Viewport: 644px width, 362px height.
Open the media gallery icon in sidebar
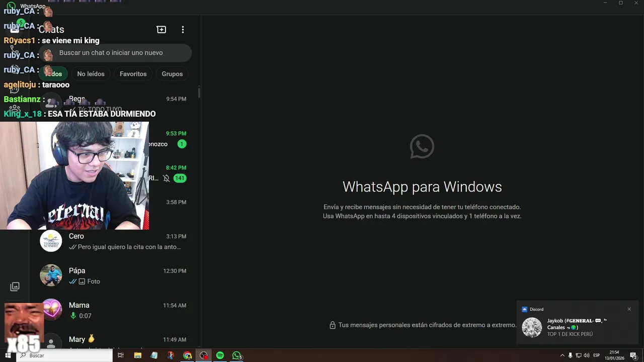point(15,287)
